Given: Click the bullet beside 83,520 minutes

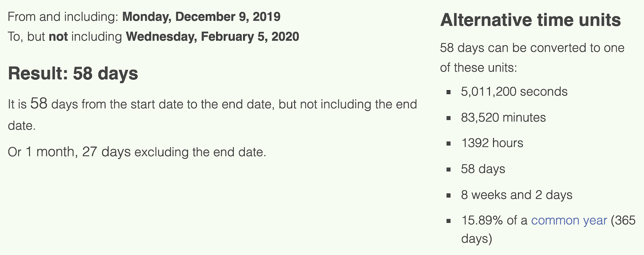Looking at the screenshot, I should point(448,118).
